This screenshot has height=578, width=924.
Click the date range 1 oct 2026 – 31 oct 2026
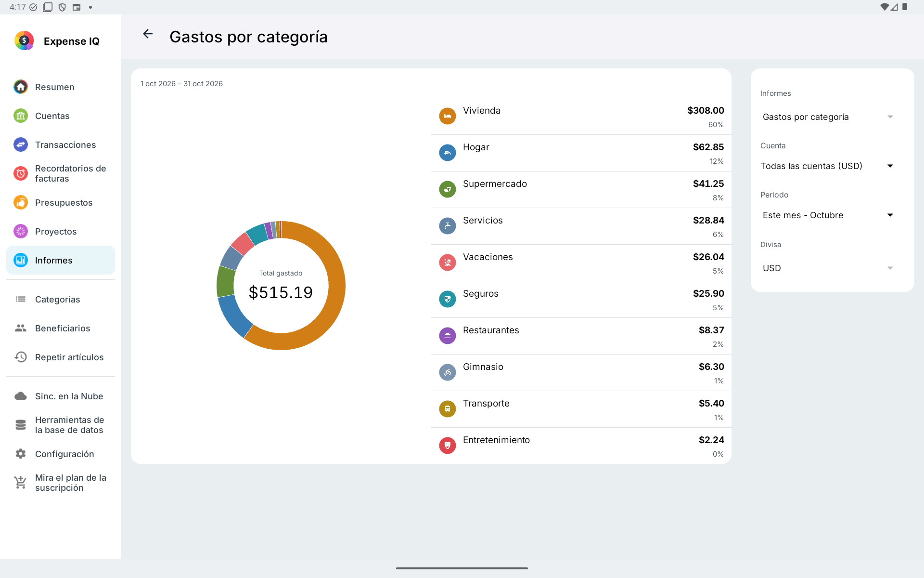181,84
